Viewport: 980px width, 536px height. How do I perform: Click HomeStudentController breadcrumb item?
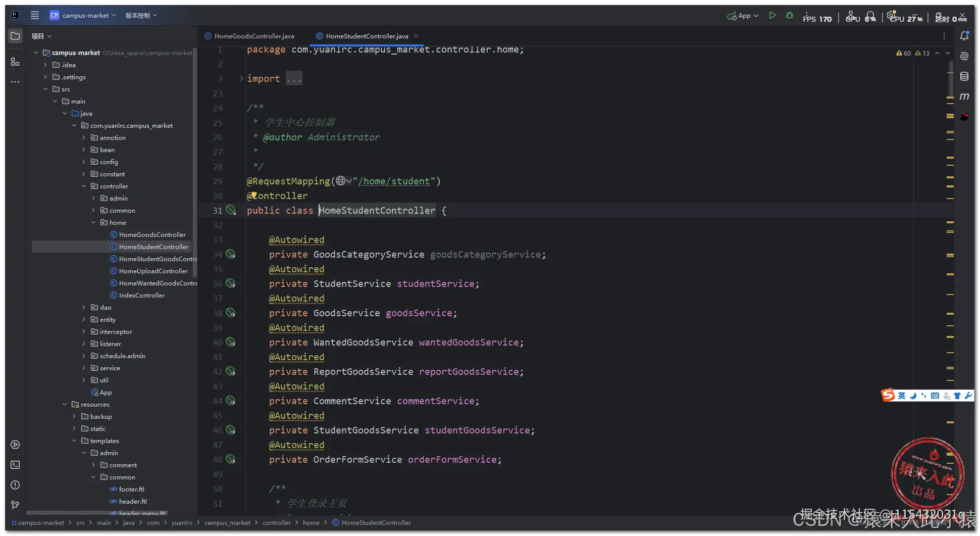(372, 522)
